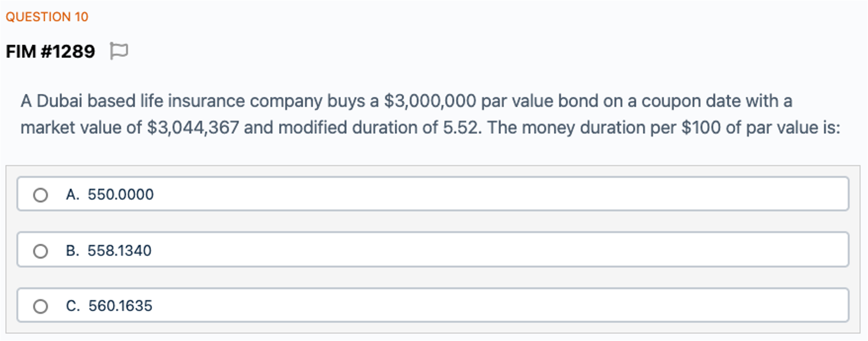Screen dimensions: 868x341
Task: Click the 558.1340 answer value
Action: click(120, 251)
